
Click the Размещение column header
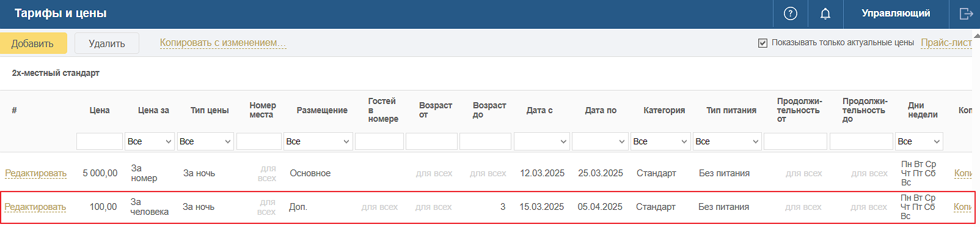coord(322,110)
